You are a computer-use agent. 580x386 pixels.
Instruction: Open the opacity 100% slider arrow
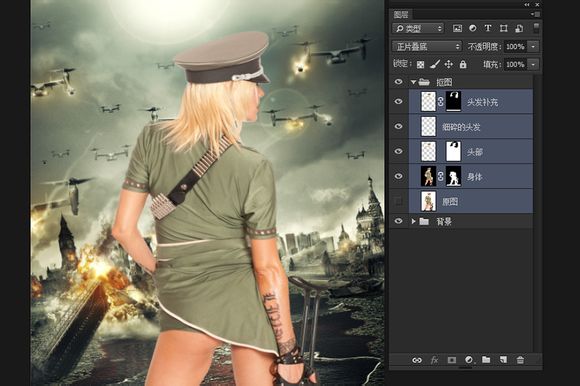point(533,47)
